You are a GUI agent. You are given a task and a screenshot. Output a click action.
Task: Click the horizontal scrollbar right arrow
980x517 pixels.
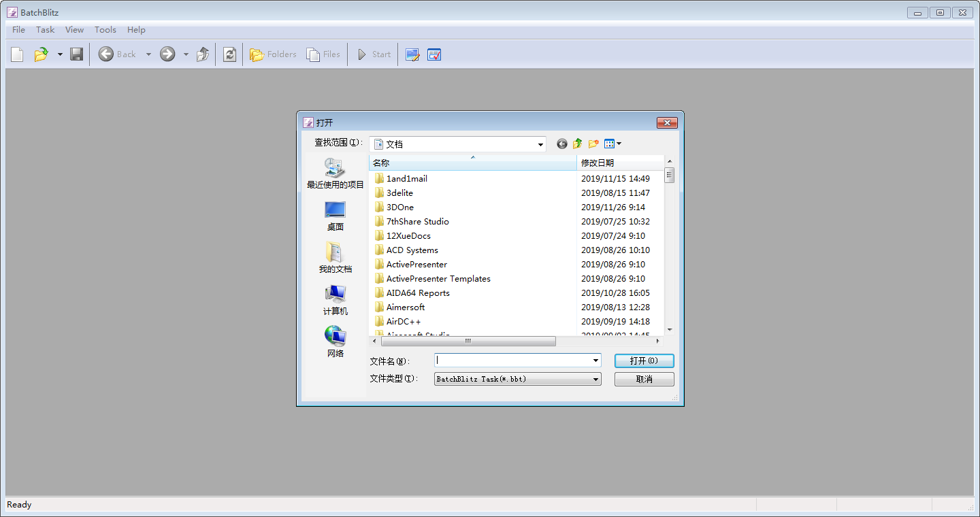pyautogui.click(x=658, y=341)
